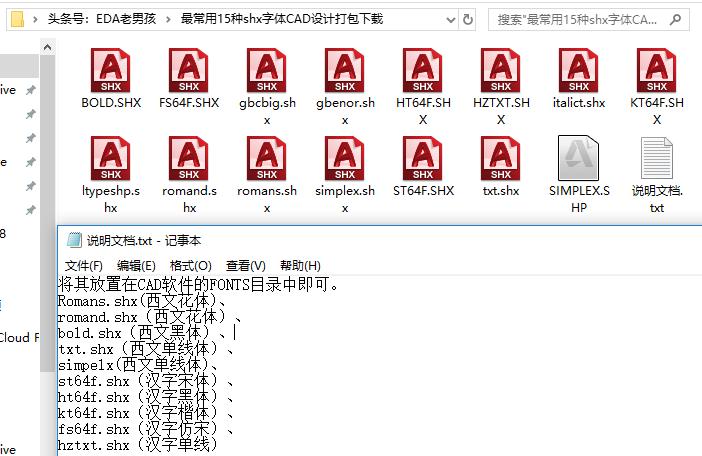Select the gbcbig.shx file icon

tap(267, 70)
